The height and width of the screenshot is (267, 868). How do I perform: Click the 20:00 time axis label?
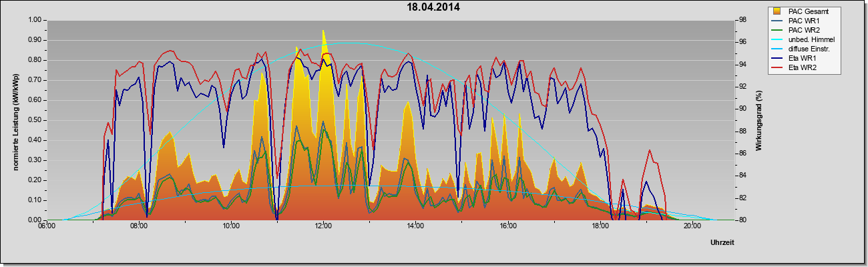coord(692,227)
